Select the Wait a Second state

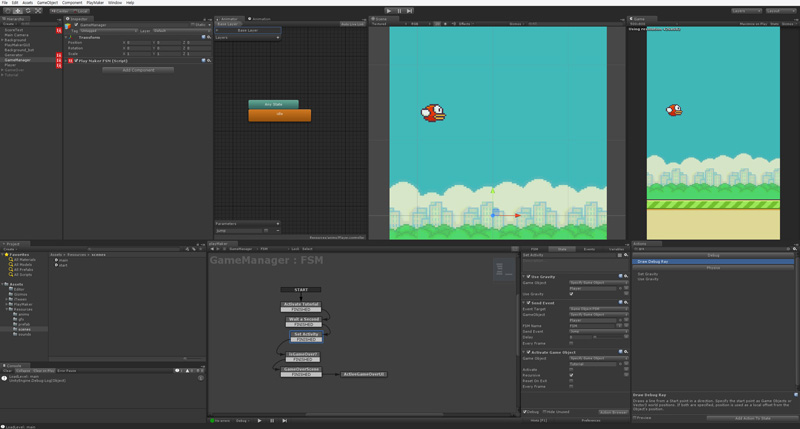point(304,321)
